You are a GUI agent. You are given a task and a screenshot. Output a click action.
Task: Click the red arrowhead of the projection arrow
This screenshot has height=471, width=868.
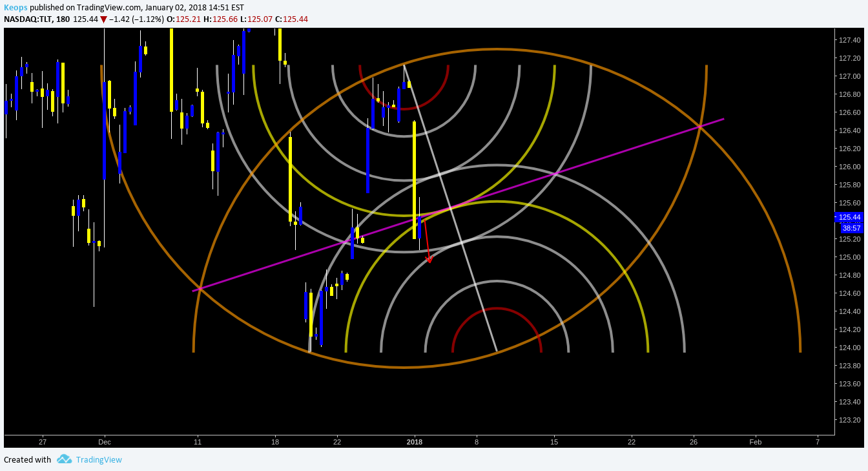(x=429, y=260)
